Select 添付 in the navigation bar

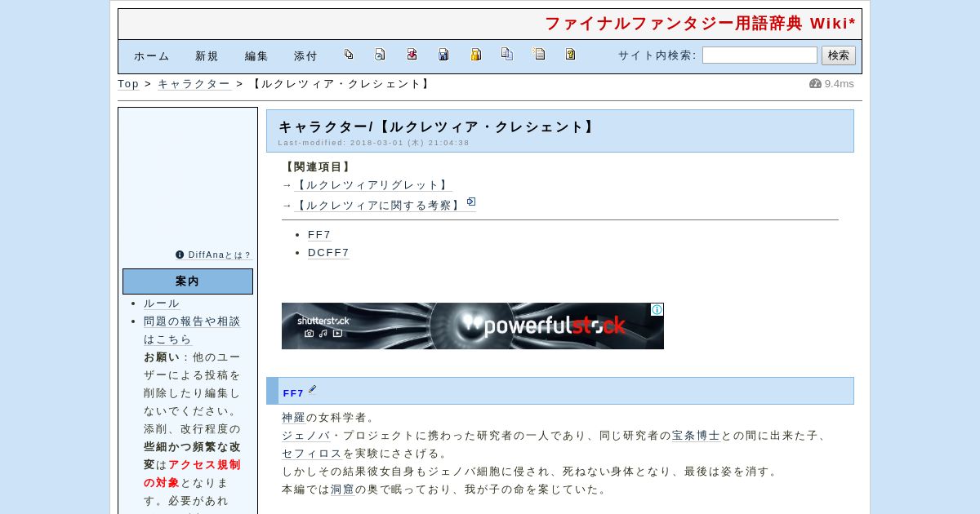[x=305, y=56]
